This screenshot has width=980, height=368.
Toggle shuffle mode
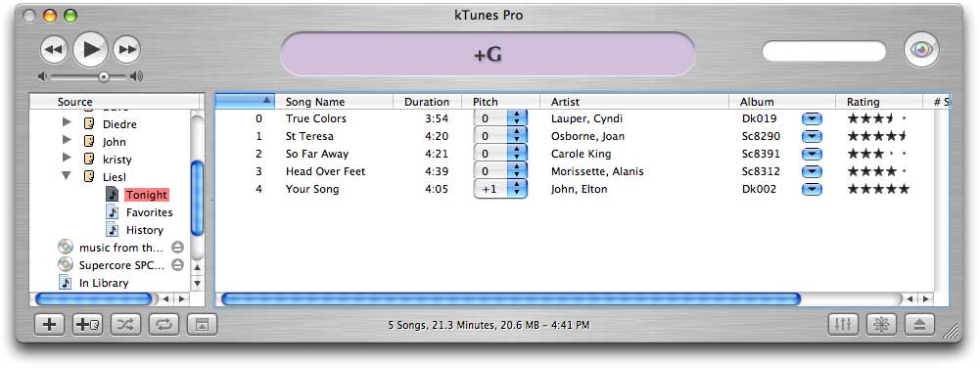coord(125,324)
